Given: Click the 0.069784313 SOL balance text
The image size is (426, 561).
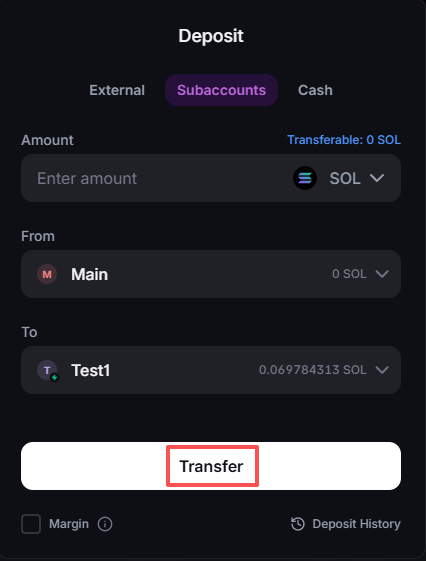Looking at the screenshot, I should click(312, 370).
